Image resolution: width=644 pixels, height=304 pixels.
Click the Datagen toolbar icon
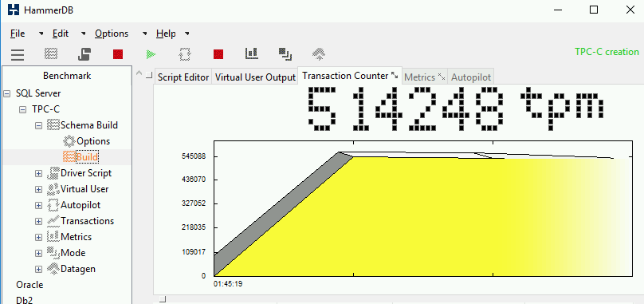[x=319, y=53]
